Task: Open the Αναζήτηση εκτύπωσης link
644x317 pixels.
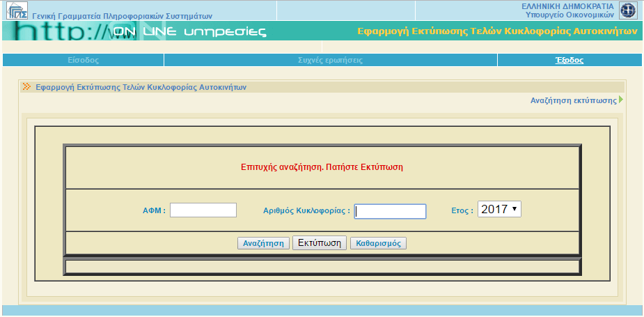Action: coord(573,100)
